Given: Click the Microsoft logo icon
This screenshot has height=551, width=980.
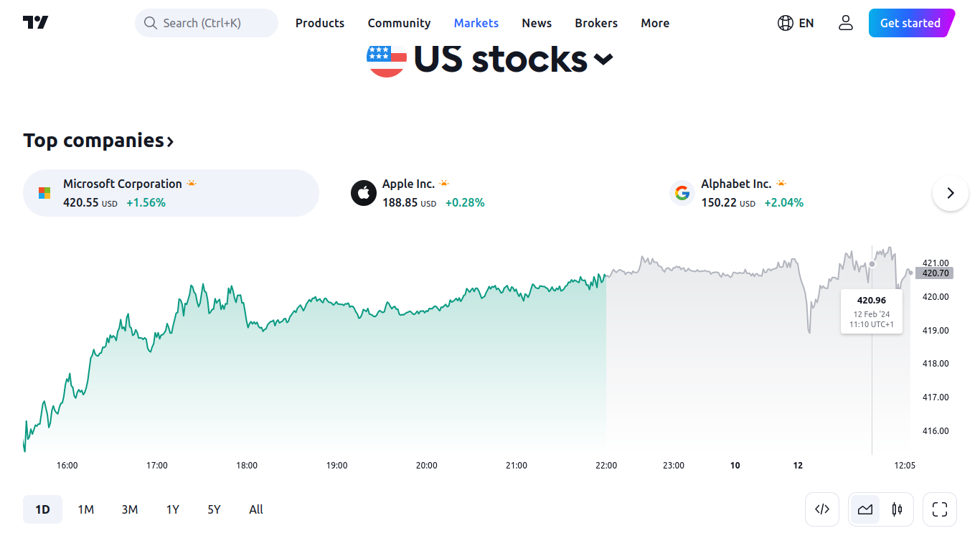Looking at the screenshot, I should 44,193.
